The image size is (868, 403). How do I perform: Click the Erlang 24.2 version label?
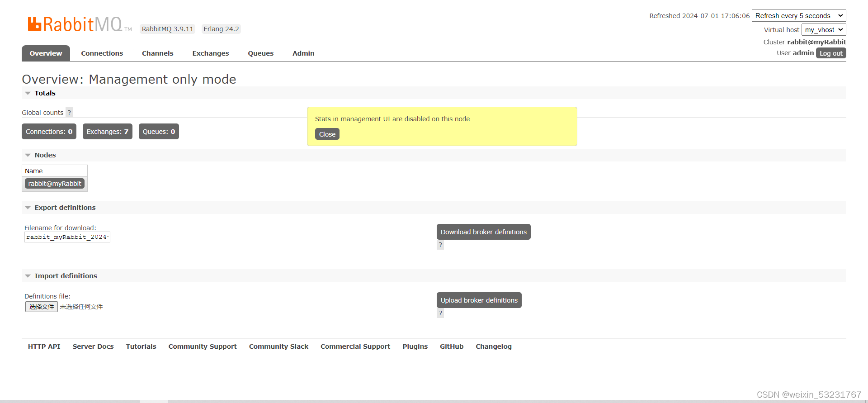[x=221, y=29]
